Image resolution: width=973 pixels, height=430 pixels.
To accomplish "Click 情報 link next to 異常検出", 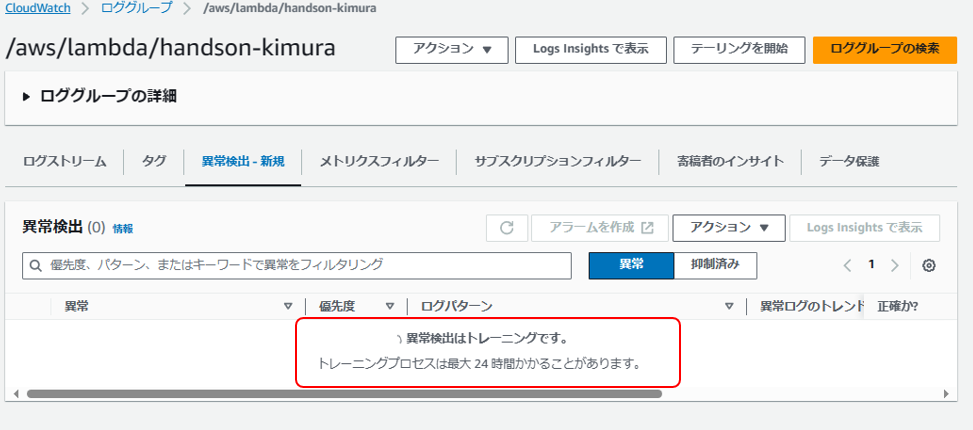I will pos(123,229).
